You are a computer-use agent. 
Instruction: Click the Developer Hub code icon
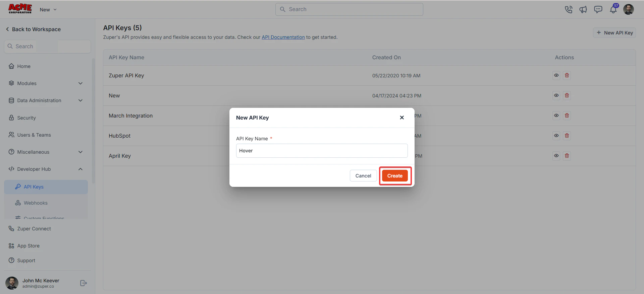[11, 169]
